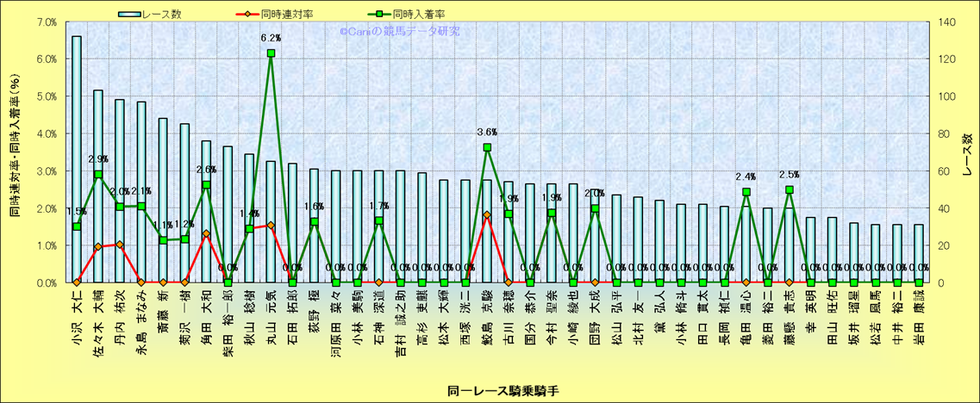Select the green marker labeled 3.6%
The image size is (980, 403).
click(487, 147)
